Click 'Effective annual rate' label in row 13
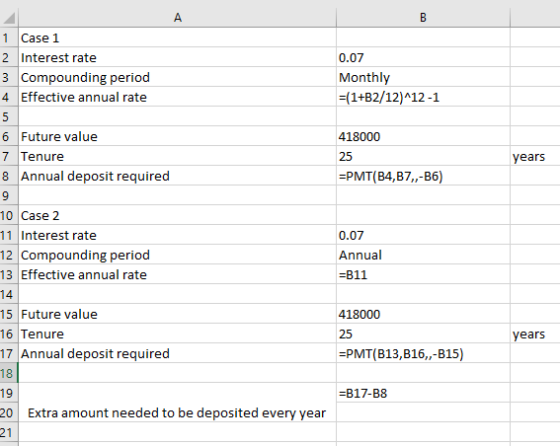This screenshot has width=560, height=446. [x=84, y=275]
